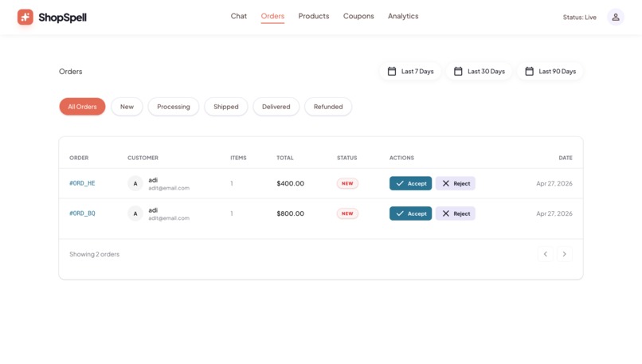Open order link #ORD_BQ

(x=82, y=213)
